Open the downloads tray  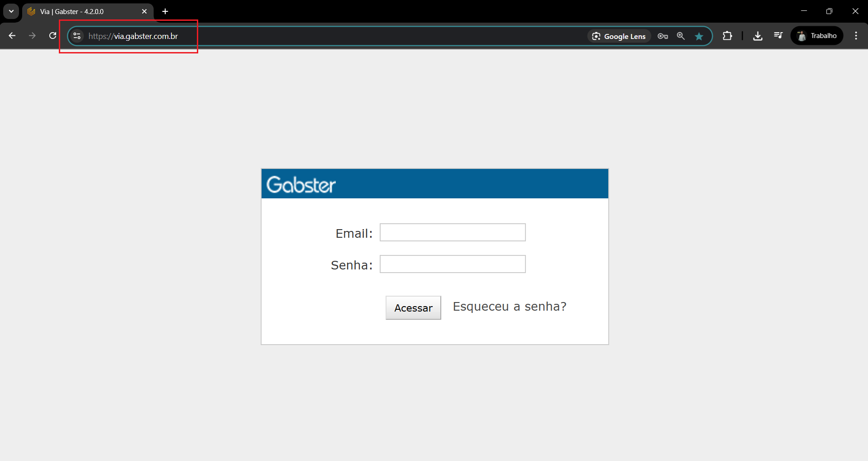pyautogui.click(x=758, y=36)
